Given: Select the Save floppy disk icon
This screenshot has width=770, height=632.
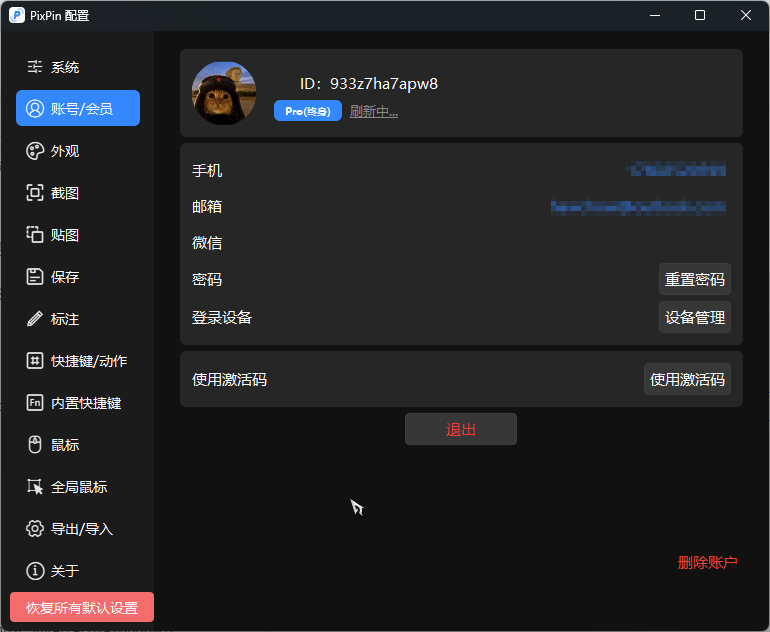Looking at the screenshot, I should tap(35, 277).
